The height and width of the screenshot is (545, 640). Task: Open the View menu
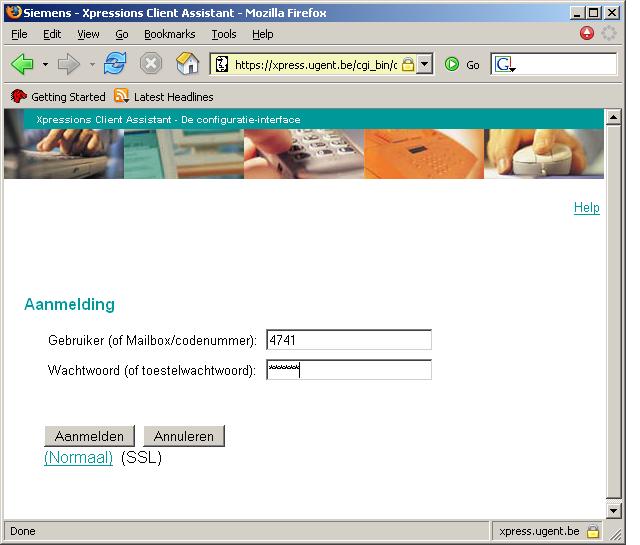[88, 34]
